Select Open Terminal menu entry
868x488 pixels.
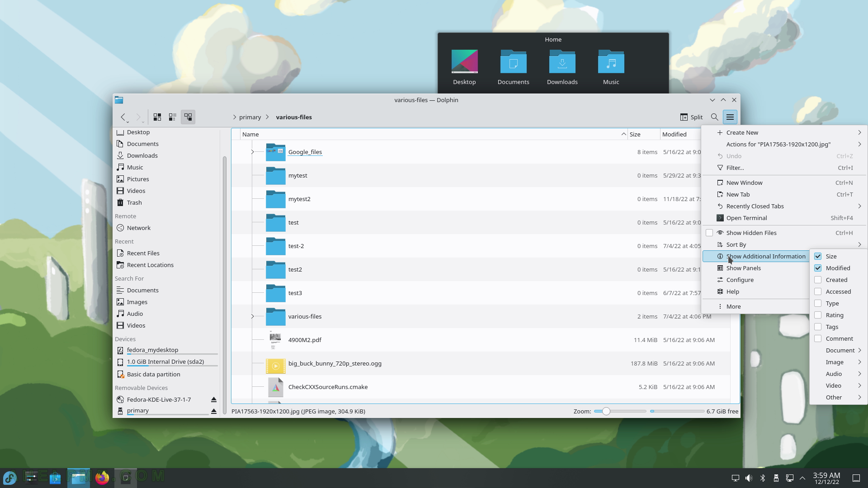pos(784,218)
